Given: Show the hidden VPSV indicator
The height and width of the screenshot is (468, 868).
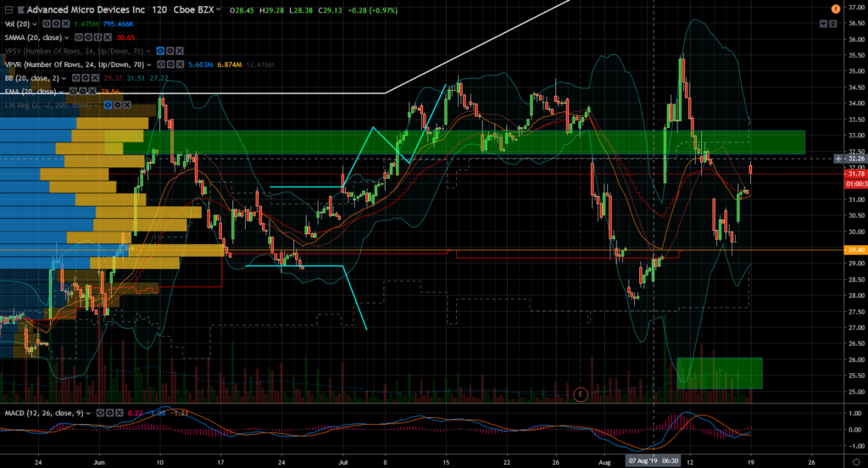Looking at the screenshot, I should click(160, 51).
